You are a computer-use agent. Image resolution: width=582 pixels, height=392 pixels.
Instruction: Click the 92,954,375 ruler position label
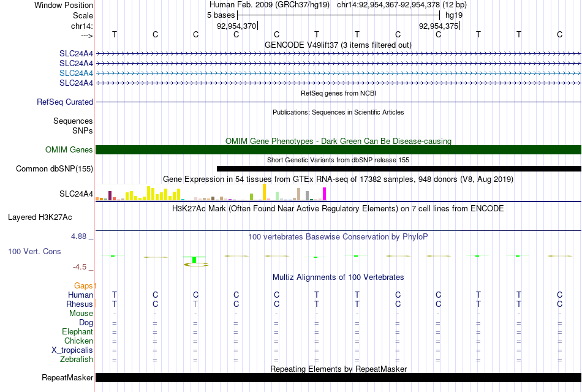[x=439, y=26]
